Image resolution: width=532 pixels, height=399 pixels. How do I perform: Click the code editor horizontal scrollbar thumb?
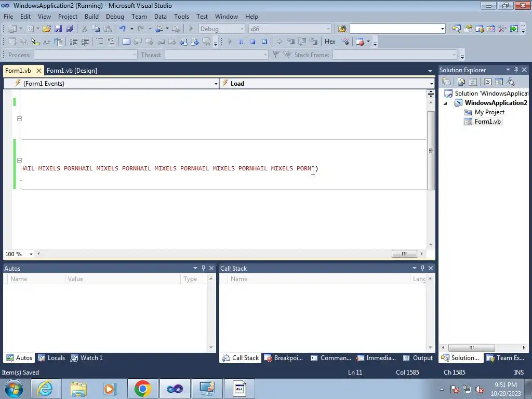[404, 254]
